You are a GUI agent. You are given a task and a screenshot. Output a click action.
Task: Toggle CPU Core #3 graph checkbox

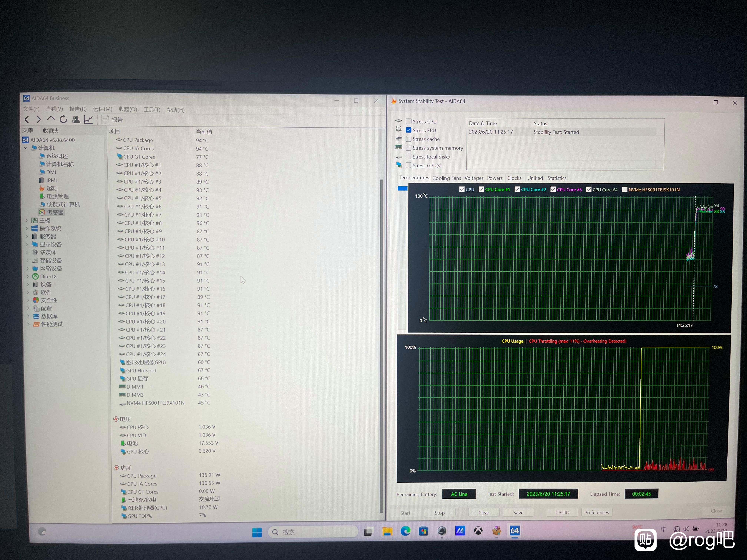point(553,189)
